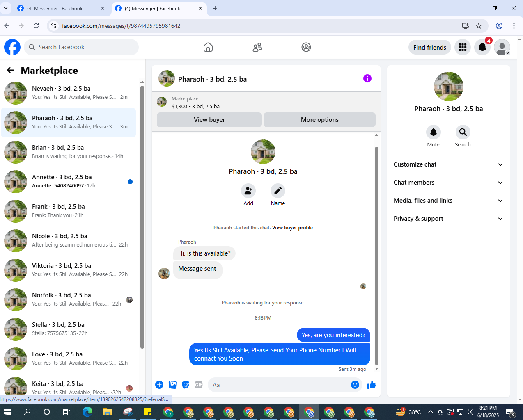Mute the Pharaoh conversation
Image resolution: width=523 pixels, height=420 pixels.
tap(434, 132)
